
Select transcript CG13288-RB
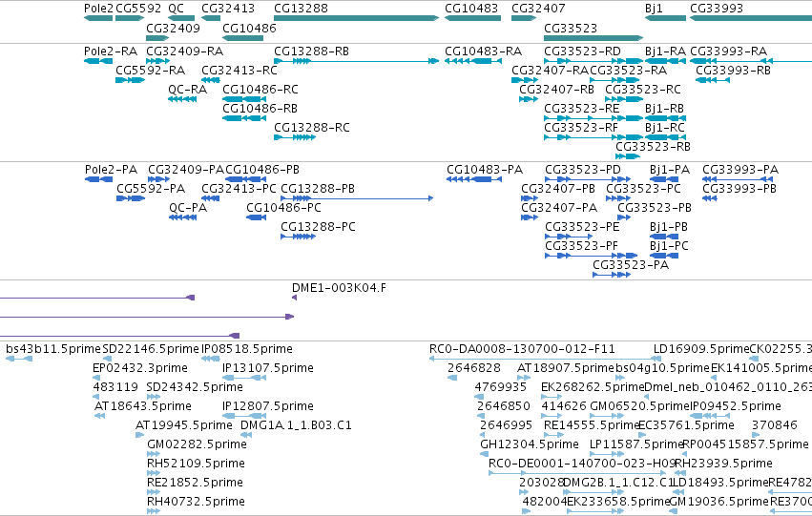pos(311,52)
